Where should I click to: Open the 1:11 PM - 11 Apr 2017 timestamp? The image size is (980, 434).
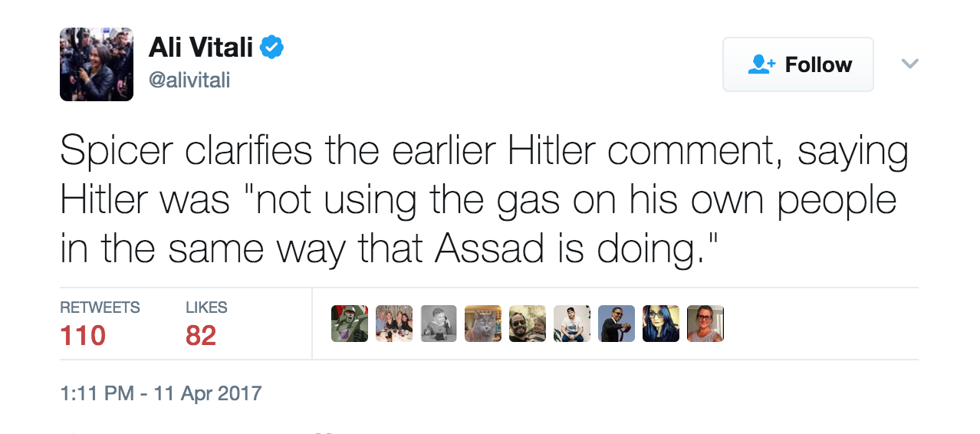[x=161, y=394]
